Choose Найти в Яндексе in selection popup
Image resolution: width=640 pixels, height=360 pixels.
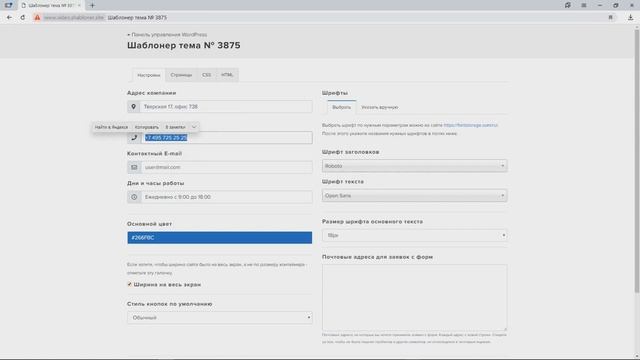point(111,127)
